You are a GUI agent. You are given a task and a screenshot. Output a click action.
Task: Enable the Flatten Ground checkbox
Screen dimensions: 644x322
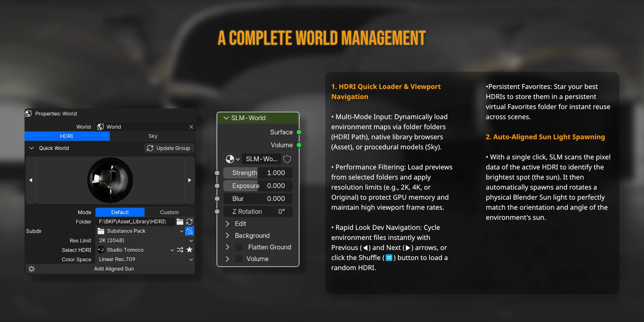pos(239,247)
